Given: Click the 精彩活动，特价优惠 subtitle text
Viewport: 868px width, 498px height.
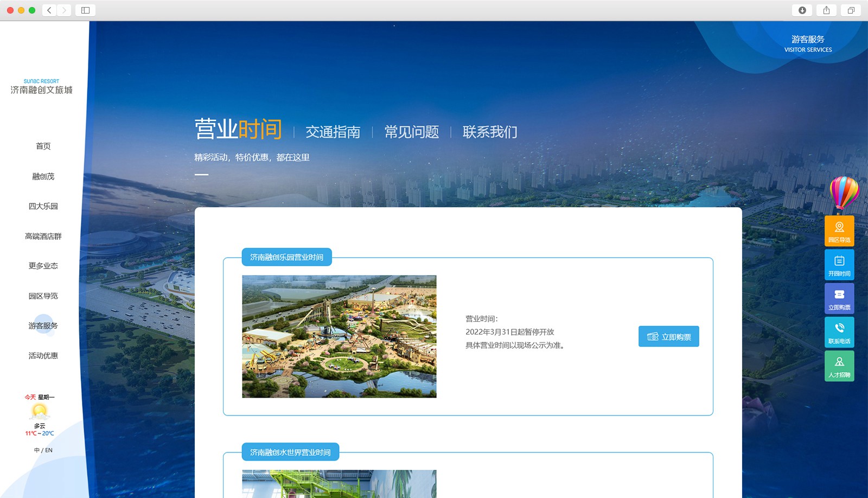Looking at the screenshot, I should pyautogui.click(x=252, y=157).
